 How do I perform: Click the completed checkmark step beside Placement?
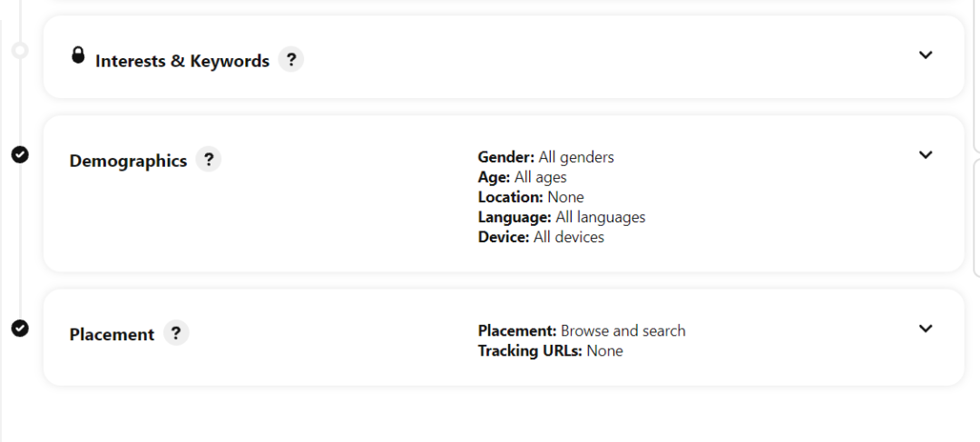pyautogui.click(x=20, y=328)
